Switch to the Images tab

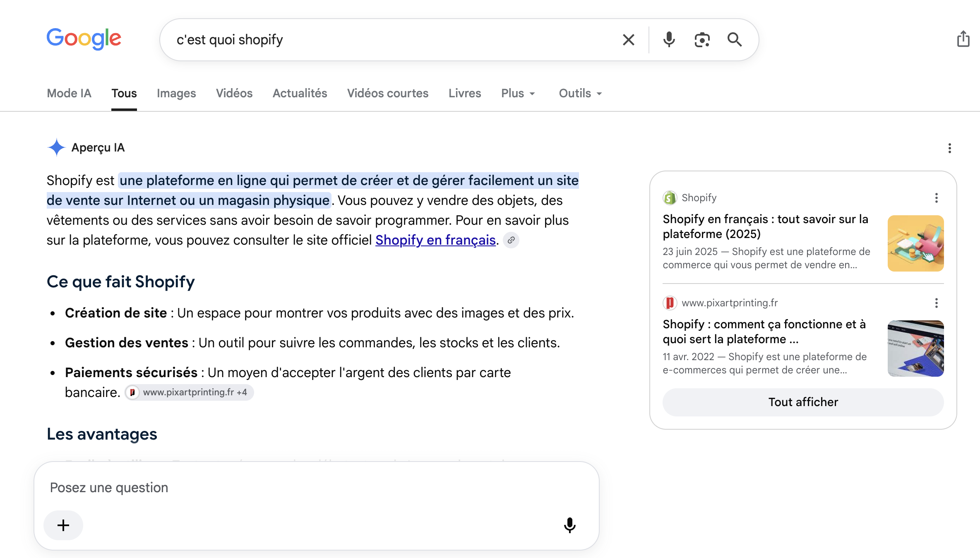point(176,94)
